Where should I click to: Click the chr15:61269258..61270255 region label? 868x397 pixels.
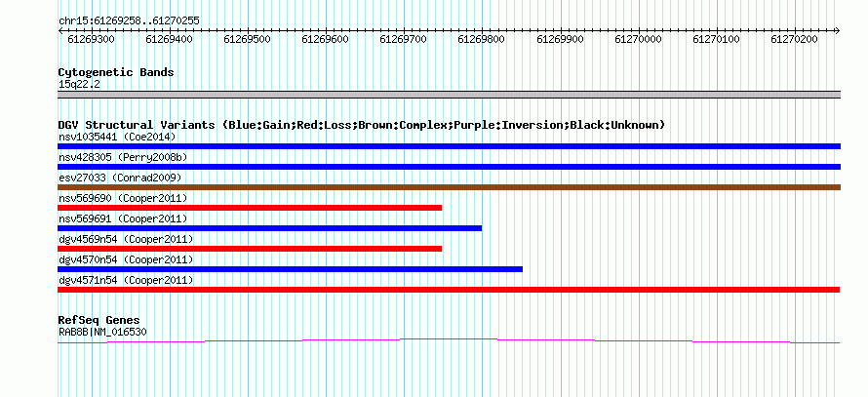coord(129,21)
